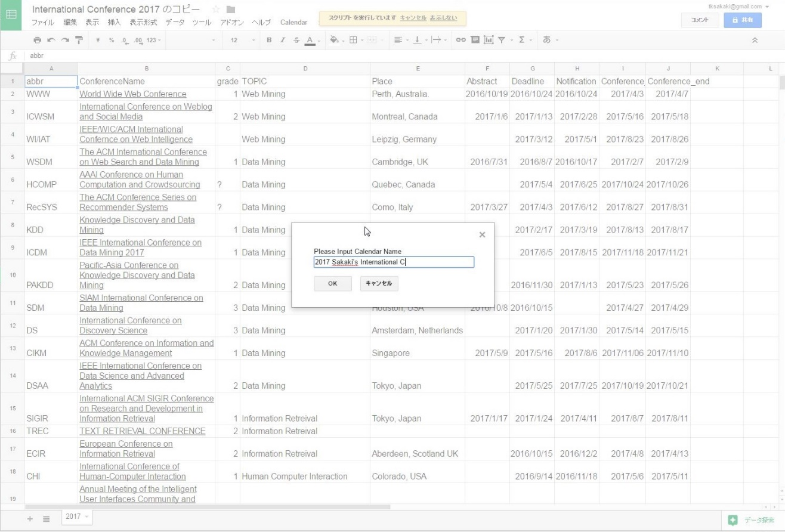Insert a chart icon
785x532 pixels.
pyautogui.click(x=489, y=40)
